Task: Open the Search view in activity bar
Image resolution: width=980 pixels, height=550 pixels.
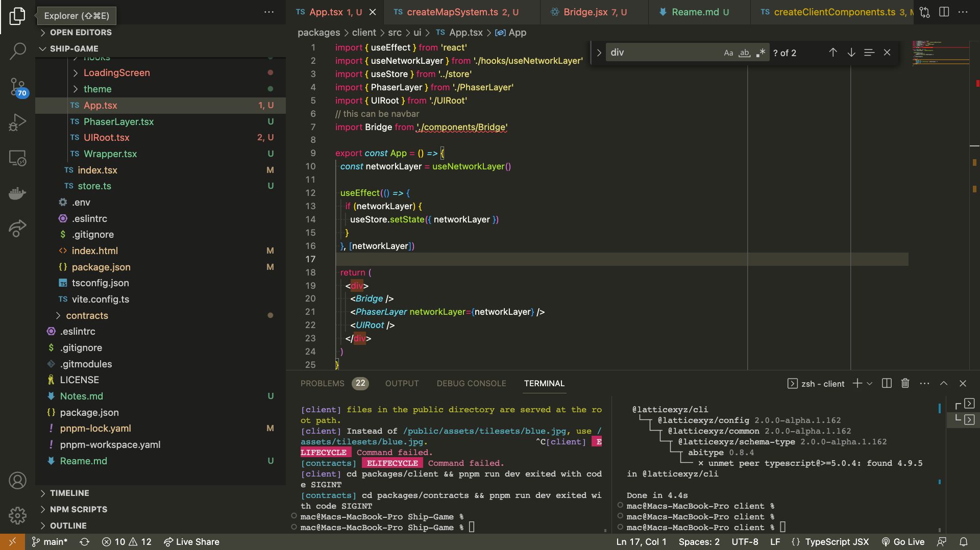Action: click(17, 51)
